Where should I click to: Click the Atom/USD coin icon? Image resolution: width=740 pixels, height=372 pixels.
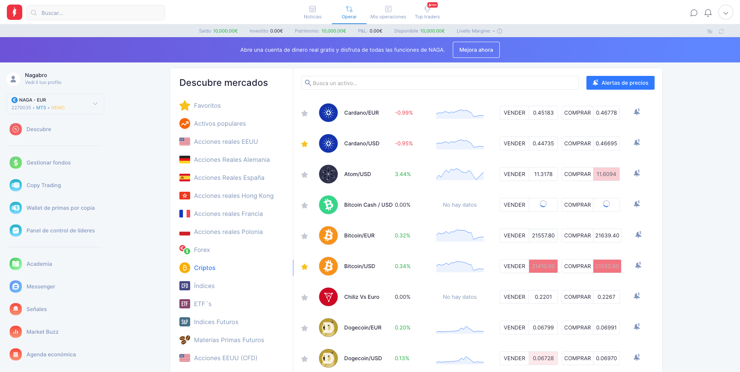pyautogui.click(x=328, y=174)
